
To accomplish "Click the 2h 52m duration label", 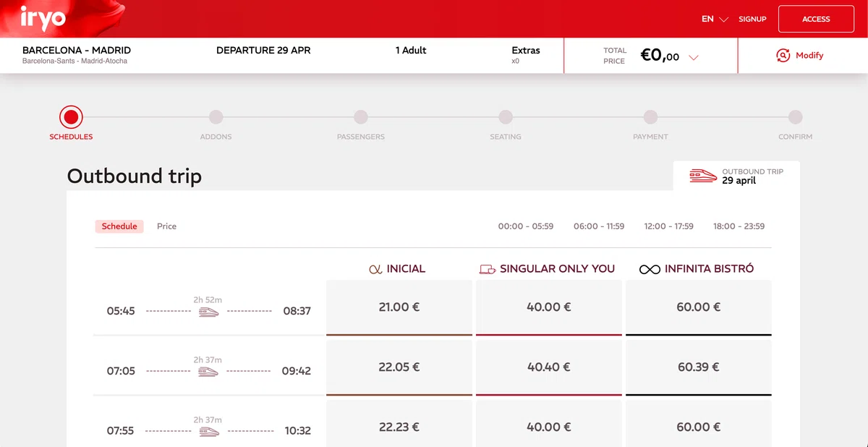I will pos(208,299).
